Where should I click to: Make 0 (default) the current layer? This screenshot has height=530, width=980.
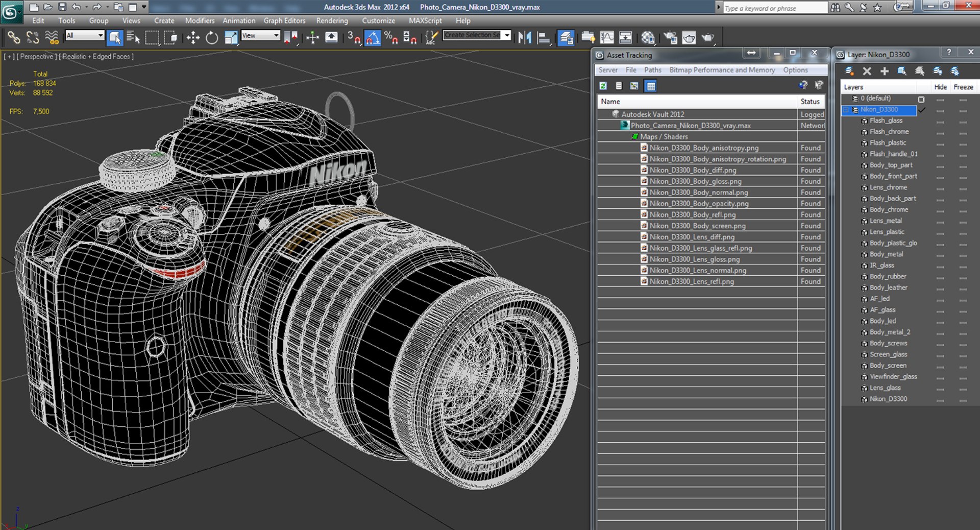click(x=921, y=99)
